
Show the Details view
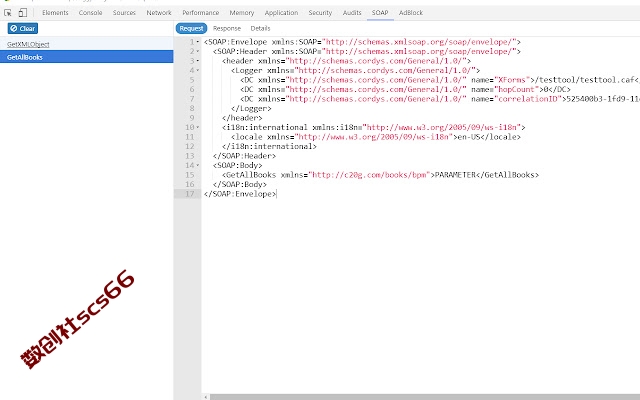tap(260, 28)
